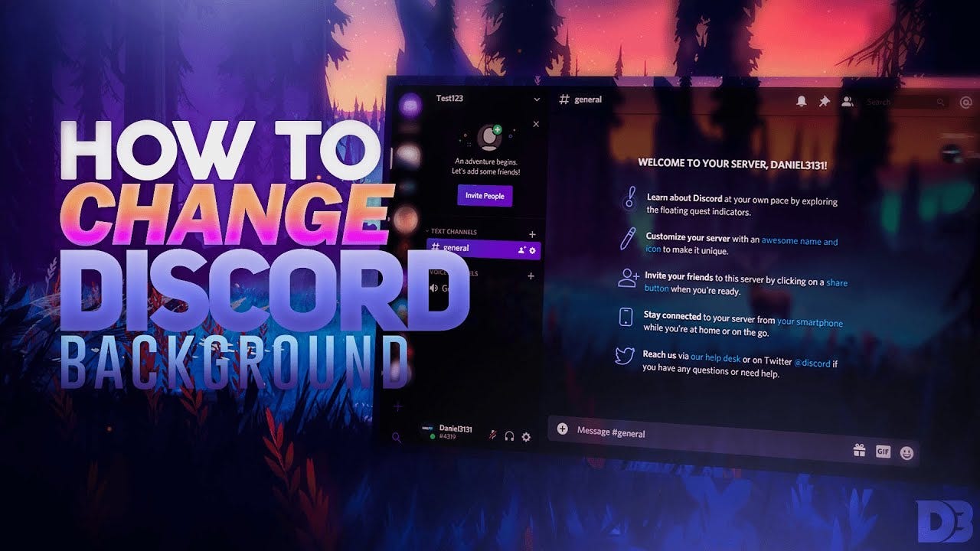Toggle the headphones deafen icon
This screenshot has width=980, height=551.
tap(509, 435)
